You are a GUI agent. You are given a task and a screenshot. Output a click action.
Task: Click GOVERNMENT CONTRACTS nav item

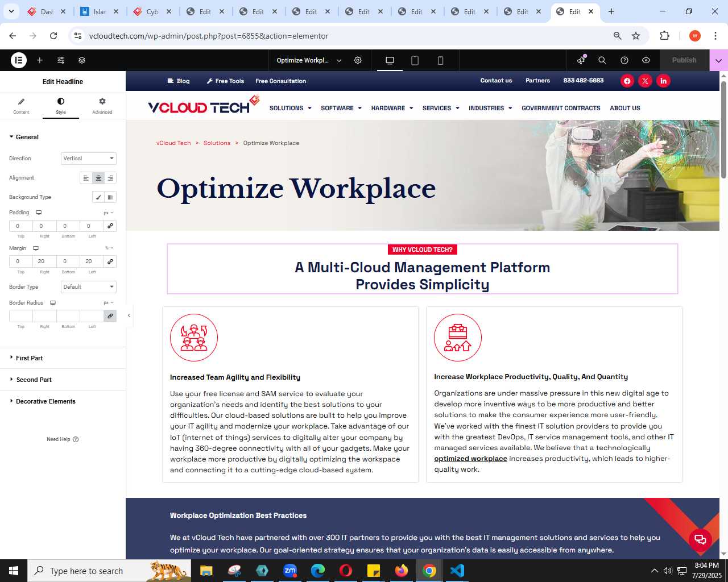pyautogui.click(x=561, y=108)
